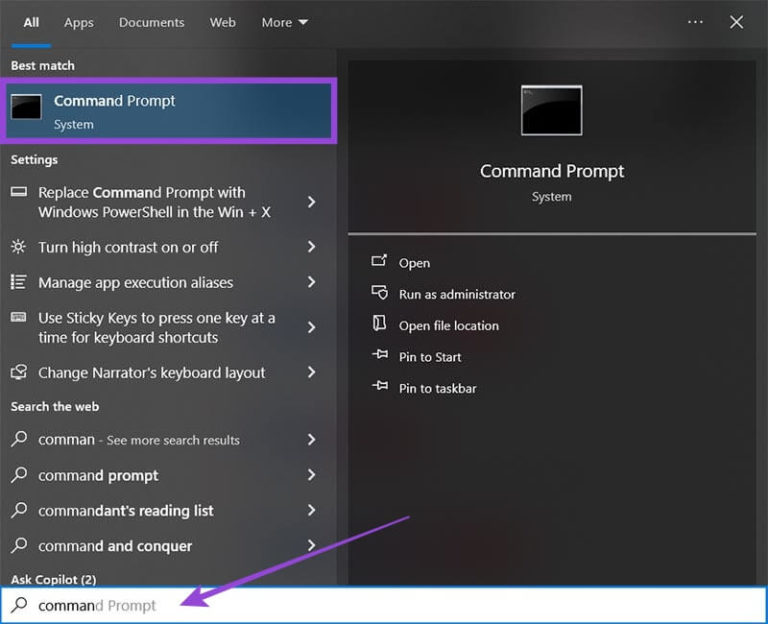768x624 pixels.
Task: Expand arrow for comman web result
Action: [x=312, y=439]
